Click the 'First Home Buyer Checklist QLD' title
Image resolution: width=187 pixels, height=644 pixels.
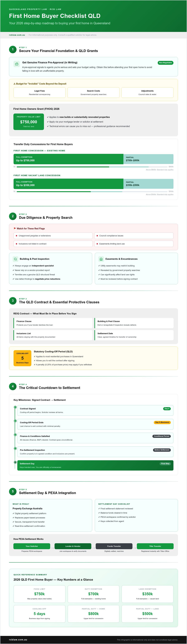coord(55,16)
